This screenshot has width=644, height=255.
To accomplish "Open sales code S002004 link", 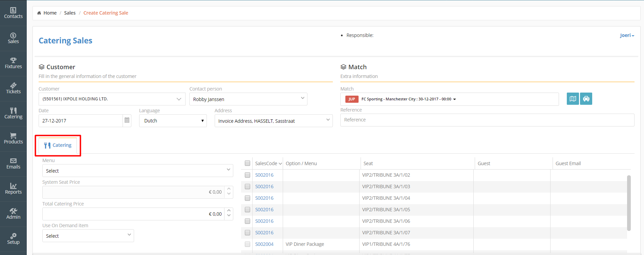I will (x=264, y=244).
